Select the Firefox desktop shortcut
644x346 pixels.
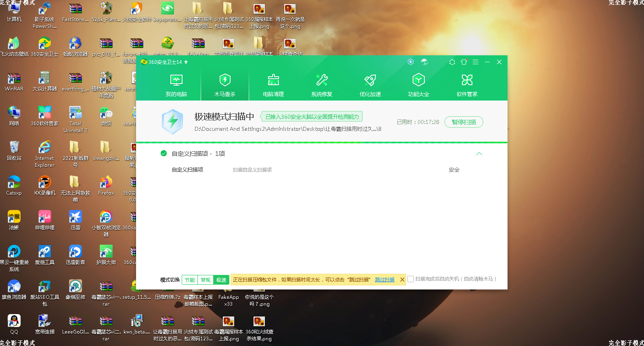pyautogui.click(x=106, y=186)
